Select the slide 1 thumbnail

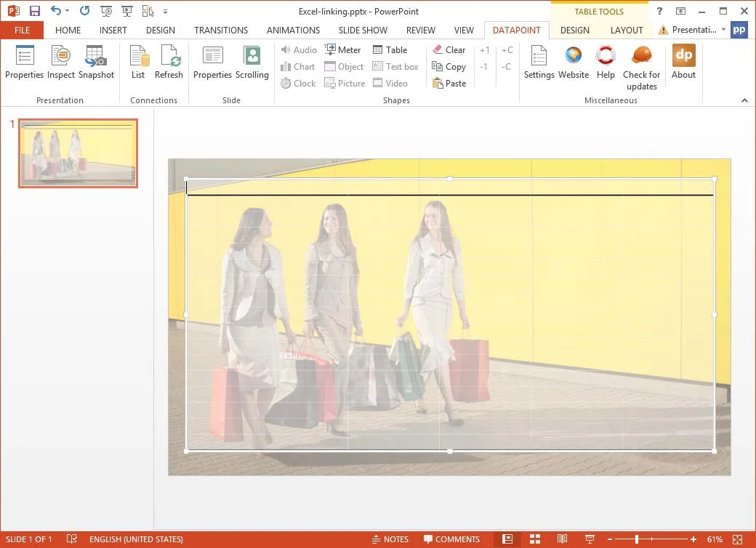(x=78, y=153)
